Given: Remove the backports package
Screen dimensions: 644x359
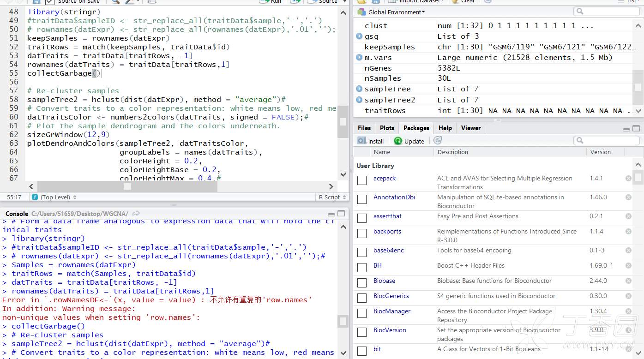Looking at the screenshot, I should [x=628, y=231].
